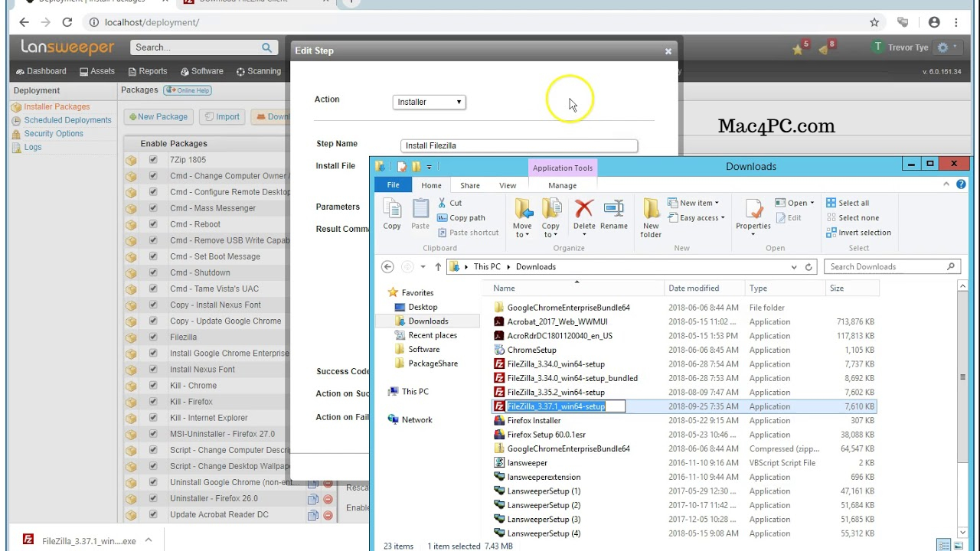This screenshot has height=551, width=980.
Task: Click the red Delete X icon
Action: [x=584, y=208]
